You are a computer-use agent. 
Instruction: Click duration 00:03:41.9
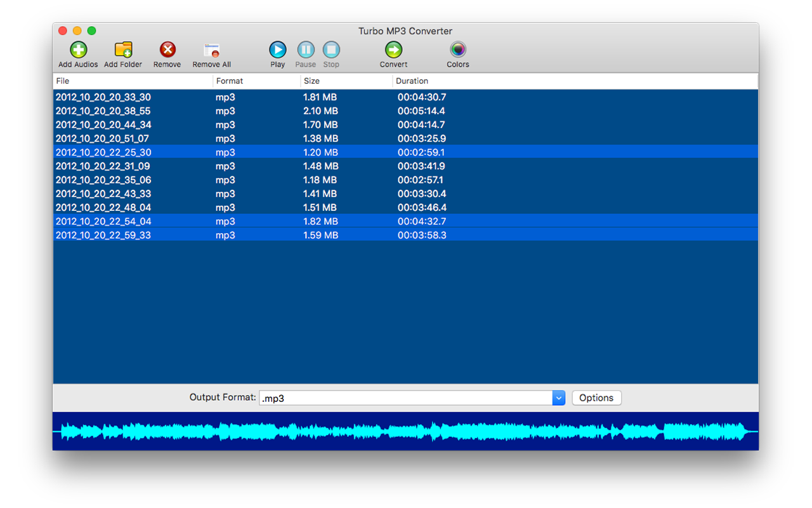click(x=421, y=166)
